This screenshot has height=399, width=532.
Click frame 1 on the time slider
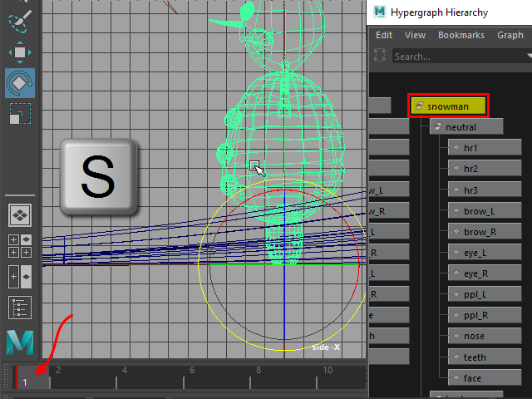[26, 382]
